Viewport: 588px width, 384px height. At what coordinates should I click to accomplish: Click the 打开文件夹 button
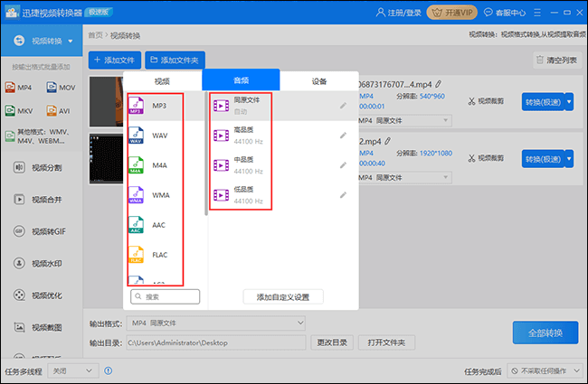tap(386, 342)
